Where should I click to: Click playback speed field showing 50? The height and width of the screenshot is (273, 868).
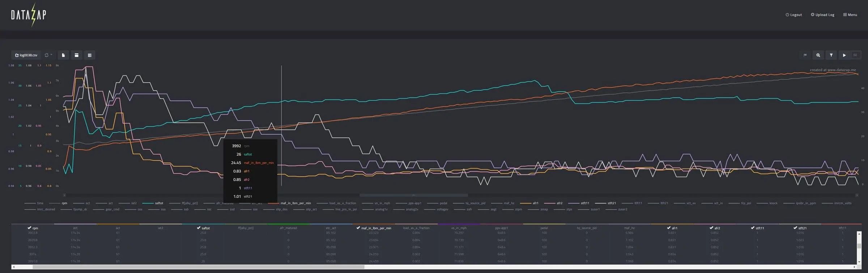(x=855, y=55)
